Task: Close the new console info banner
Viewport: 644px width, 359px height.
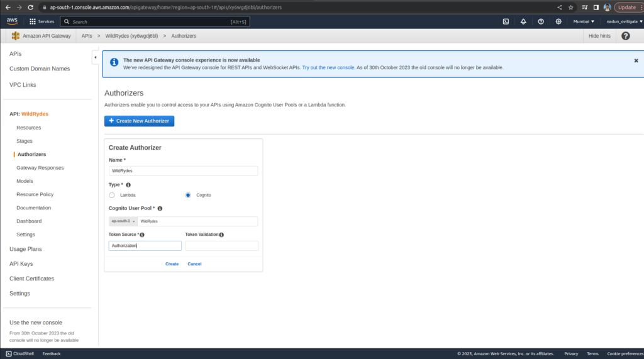Action: (x=636, y=61)
